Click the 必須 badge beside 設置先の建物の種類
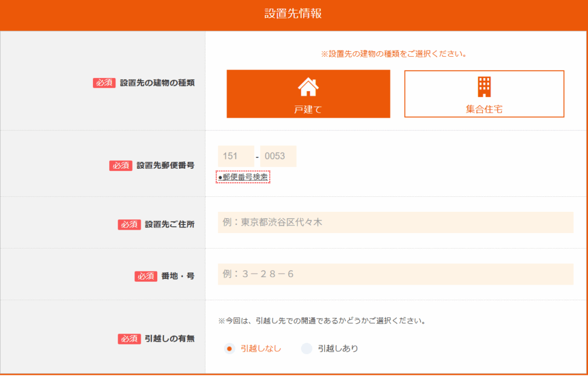This screenshot has width=588, height=376. 105,83
